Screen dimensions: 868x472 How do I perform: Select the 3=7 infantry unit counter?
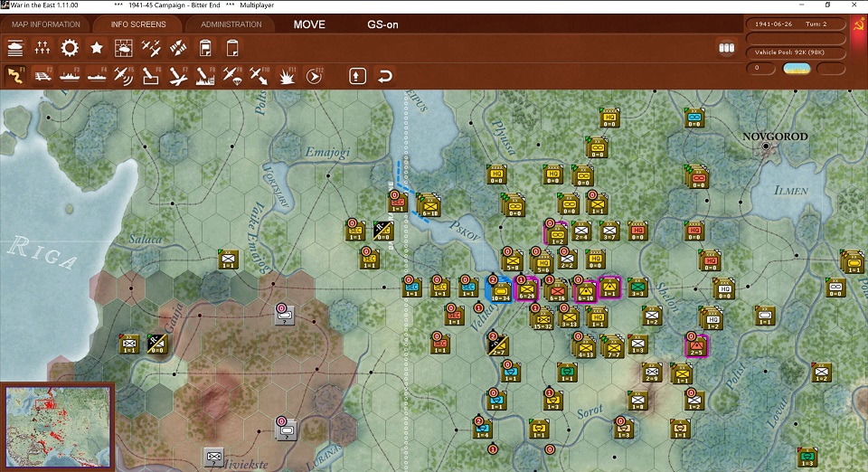[x=609, y=231]
